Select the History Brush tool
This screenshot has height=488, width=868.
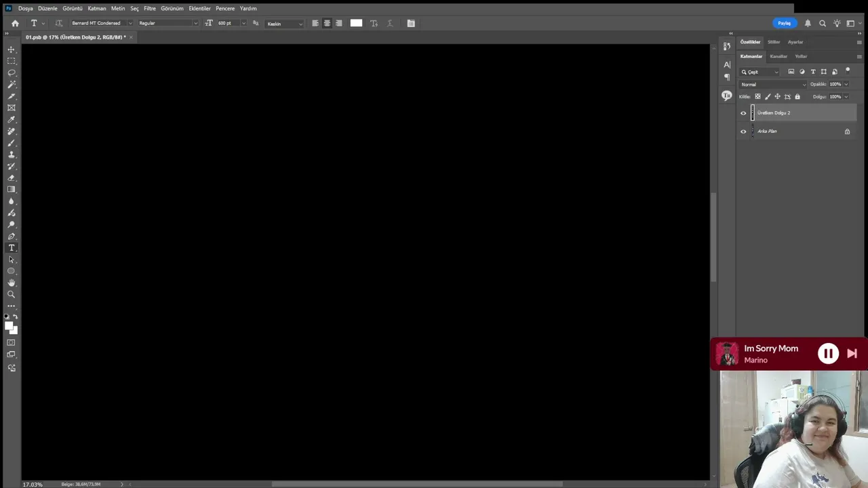(12, 166)
